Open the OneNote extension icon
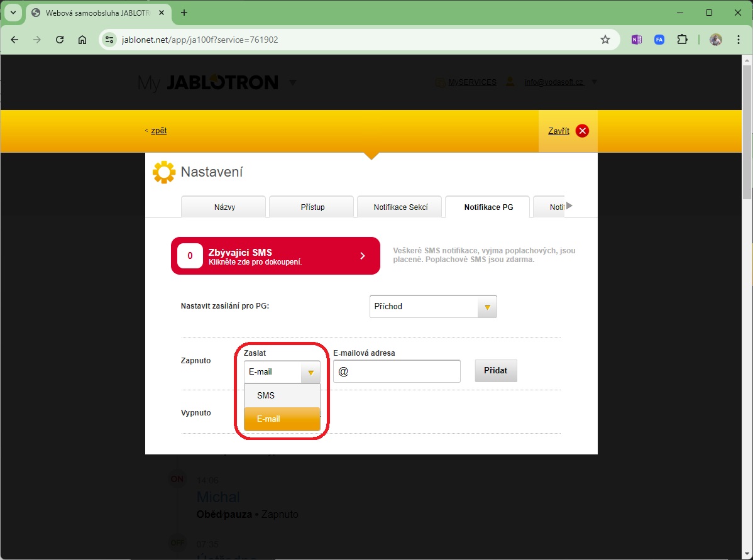Screen dimensions: 753x560 tap(637, 40)
